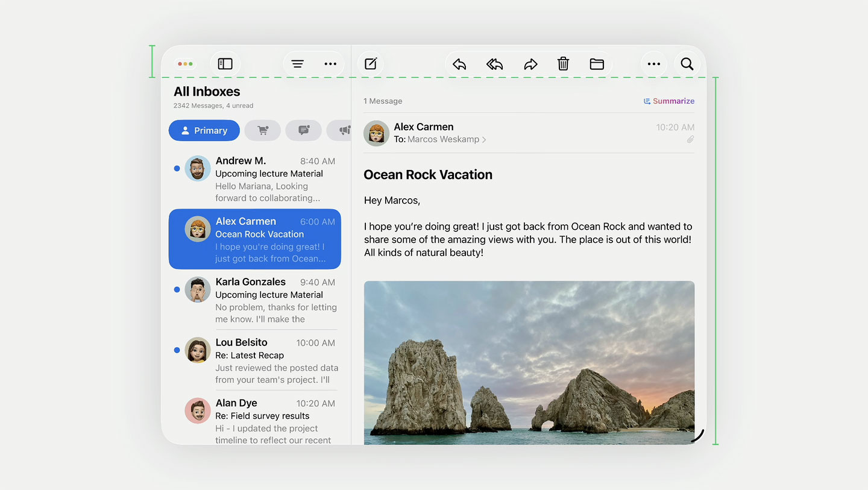Reply to the message

pyautogui.click(x=459, y=64)
